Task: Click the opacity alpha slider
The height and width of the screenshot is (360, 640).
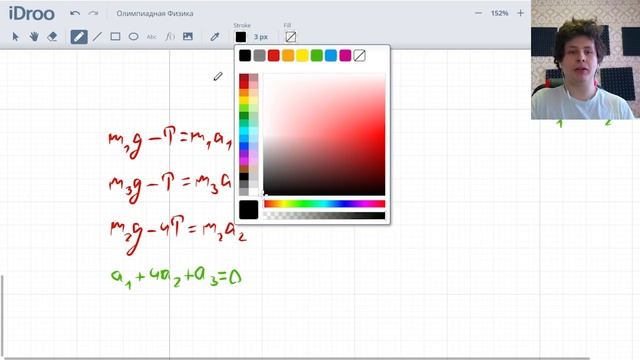Action: click(324, 216)
